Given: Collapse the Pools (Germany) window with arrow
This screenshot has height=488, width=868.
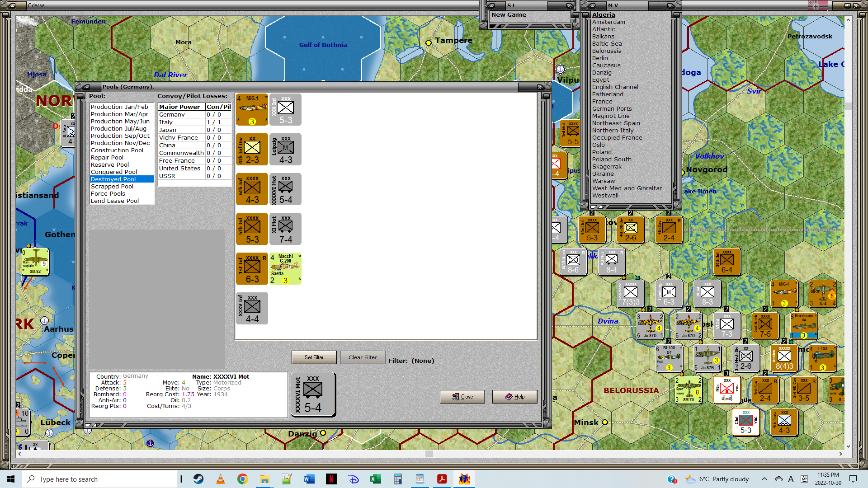Looking at the screenshot, I should [x=86, y=87].
